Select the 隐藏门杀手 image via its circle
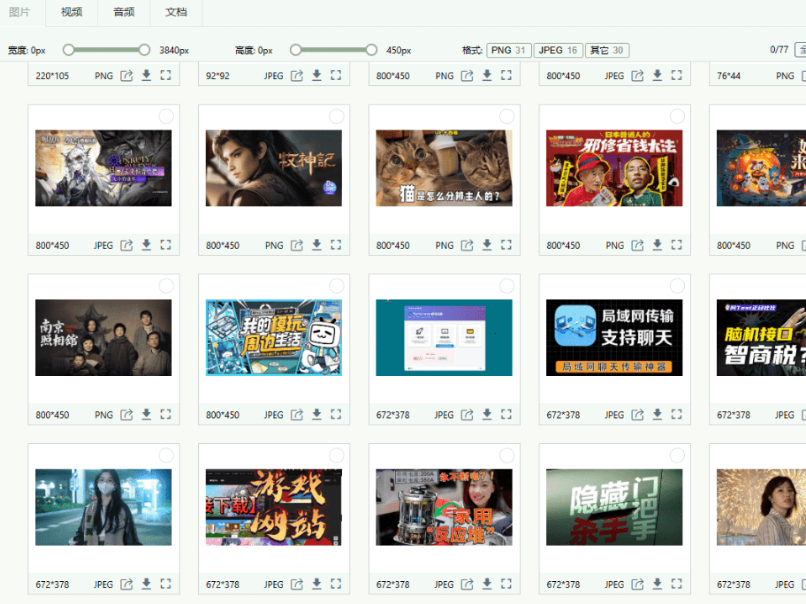The width and height of the screenshot is (806, 604). (x=677, y=456)
